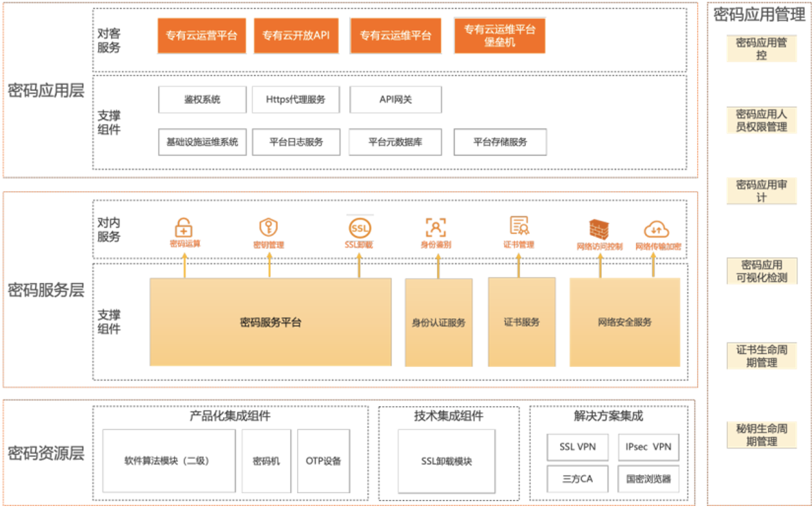The image size is (812, 508).
Task: Click the 密码资源层 layer label
Action: click(x=46, y=454)
